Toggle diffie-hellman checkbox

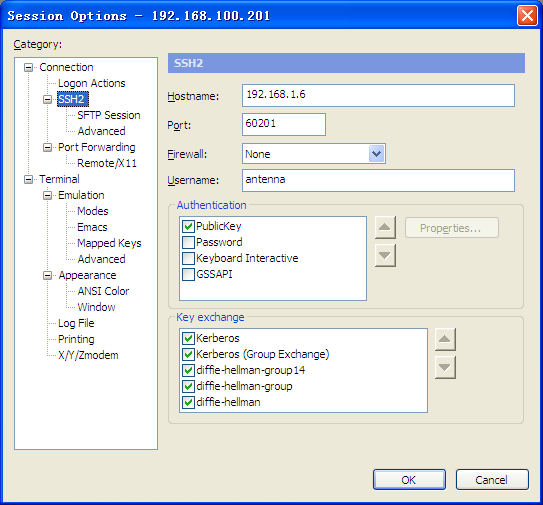coord(188,402)
